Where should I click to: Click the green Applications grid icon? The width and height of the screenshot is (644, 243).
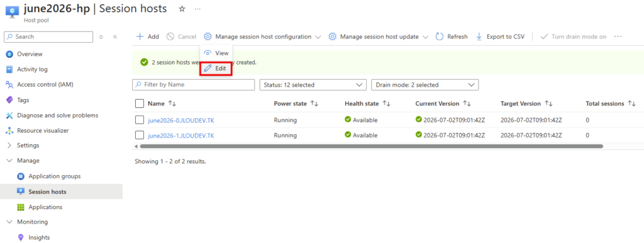pos(21,207)
